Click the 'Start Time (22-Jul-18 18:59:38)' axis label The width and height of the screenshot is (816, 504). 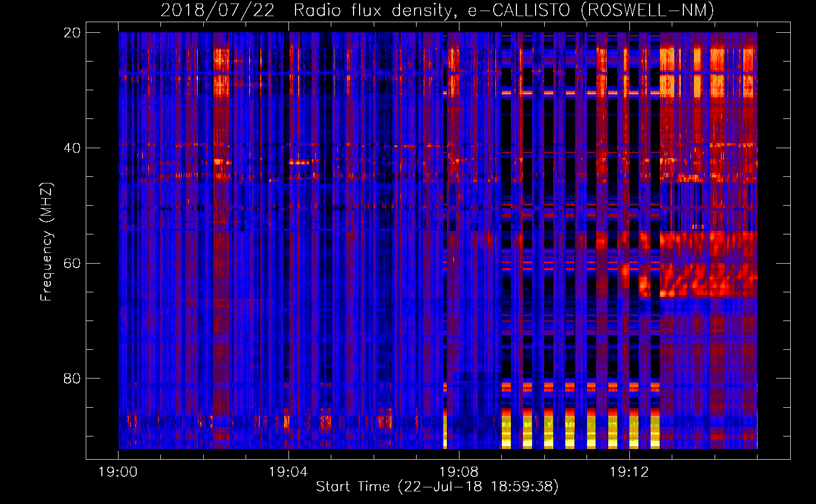437,487
